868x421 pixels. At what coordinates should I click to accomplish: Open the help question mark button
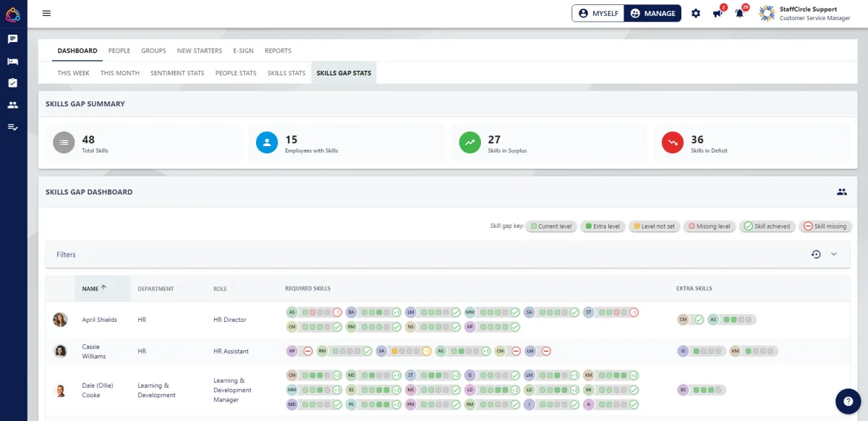tap(848, 401)
